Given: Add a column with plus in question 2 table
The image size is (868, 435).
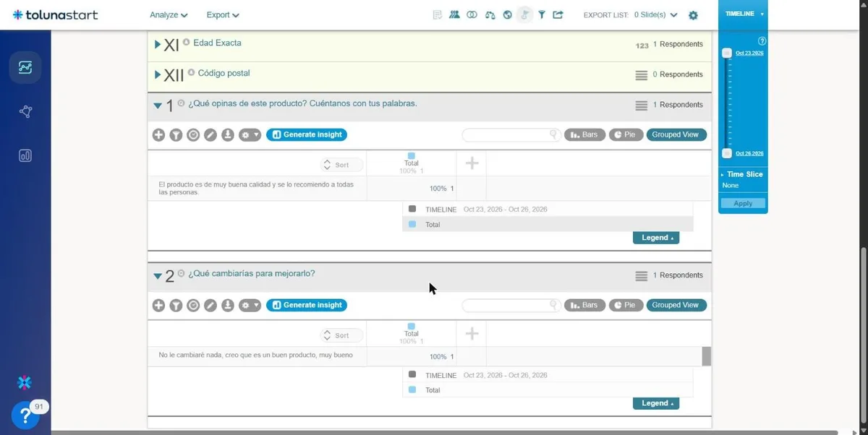Looking at the screenshot, I should click(472, 333).
